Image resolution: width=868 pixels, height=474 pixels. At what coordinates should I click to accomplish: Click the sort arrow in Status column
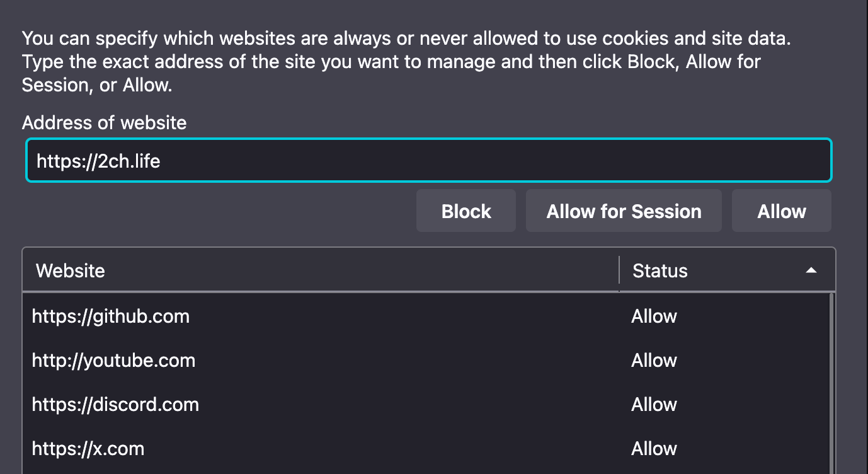tap(811, 270)
